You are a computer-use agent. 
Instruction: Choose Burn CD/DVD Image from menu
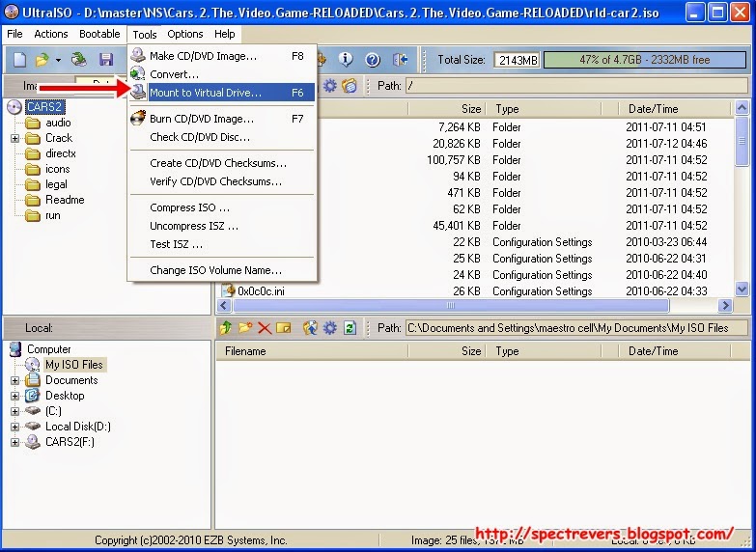point(222,119)
